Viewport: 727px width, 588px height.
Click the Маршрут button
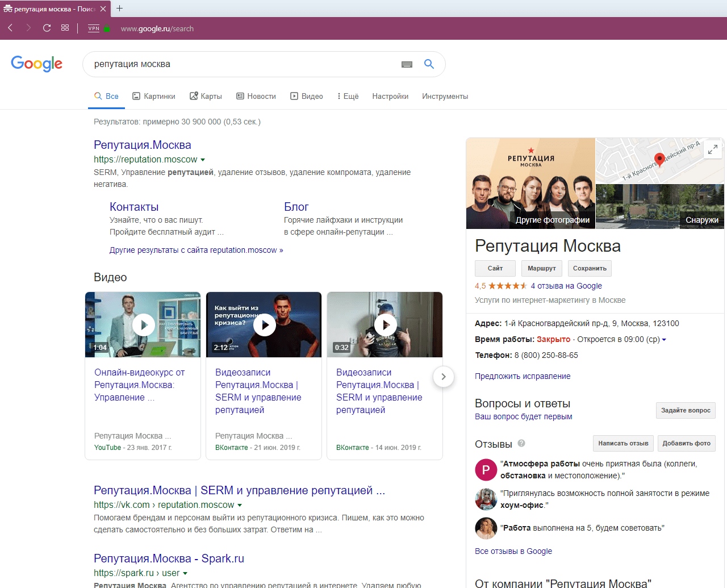pos(542,268)
